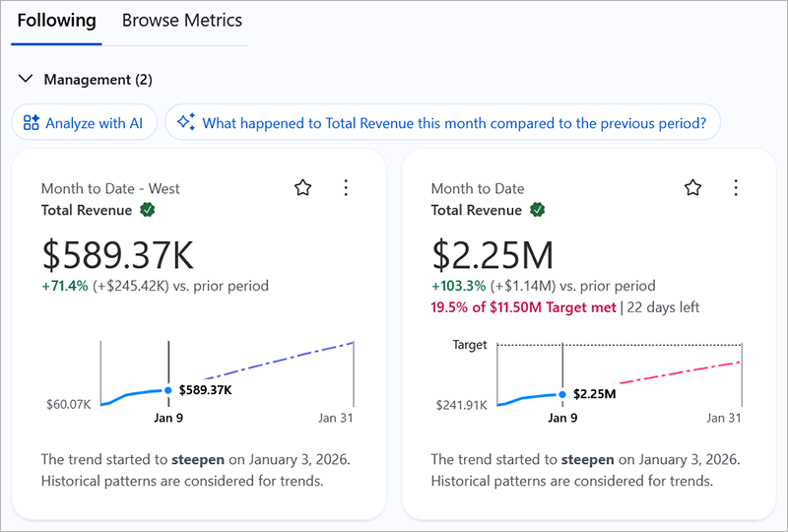Screen dimensions: 788x532
Task: Star the Month to Date - West metric
Action: tap(302, 188)
